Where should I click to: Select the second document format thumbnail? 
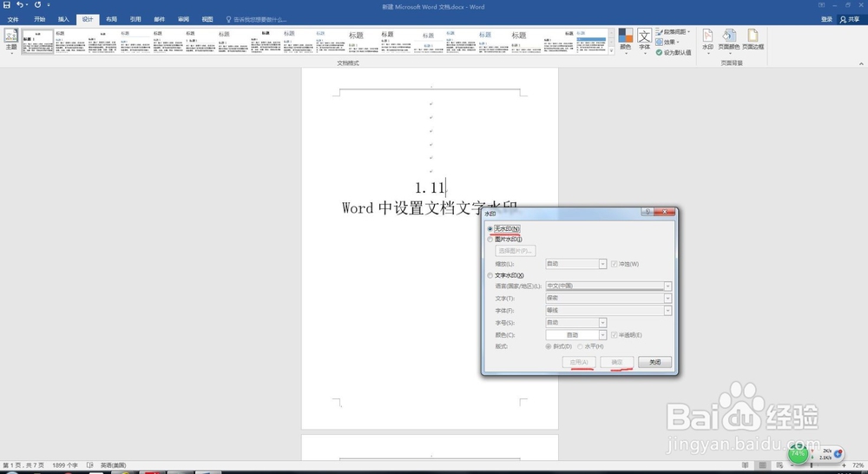point(70,41)
